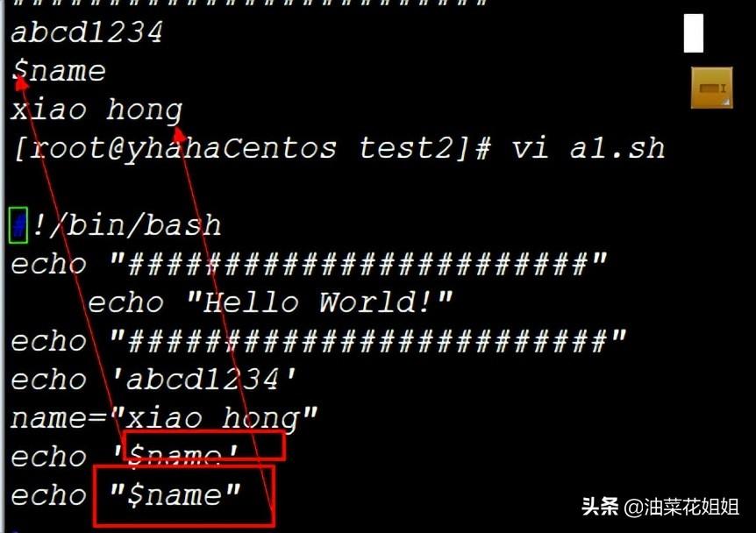Place cursor on the green-outlined vi cursor

18,225
